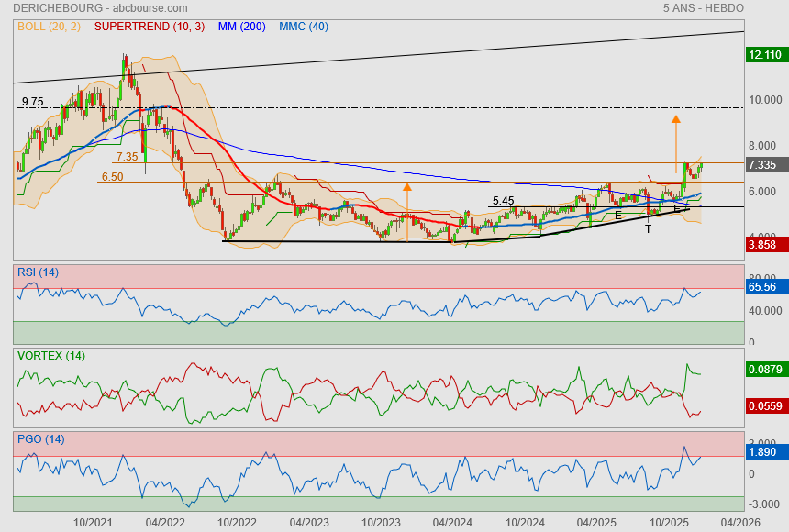Image resolution: width=789 pixels, height=532 pixels.
Task: Select the MMC (40) legend label
Action: click(x=304, y=27)
